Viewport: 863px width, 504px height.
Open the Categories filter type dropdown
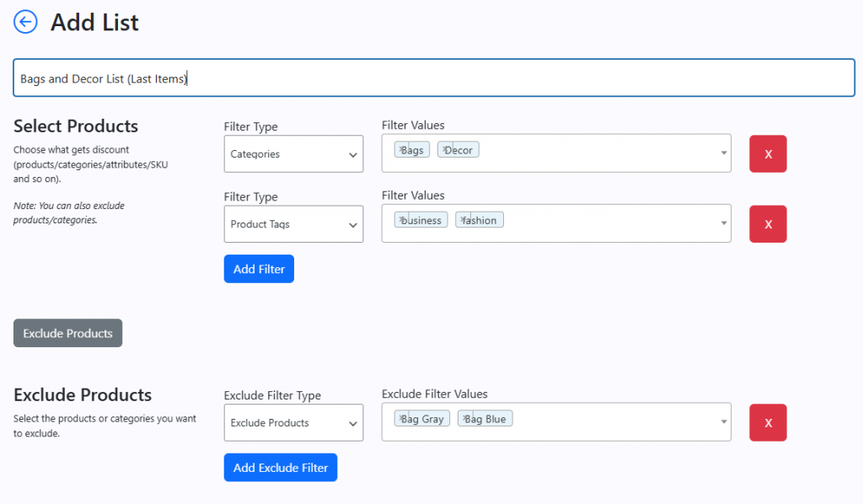[293, 154]
